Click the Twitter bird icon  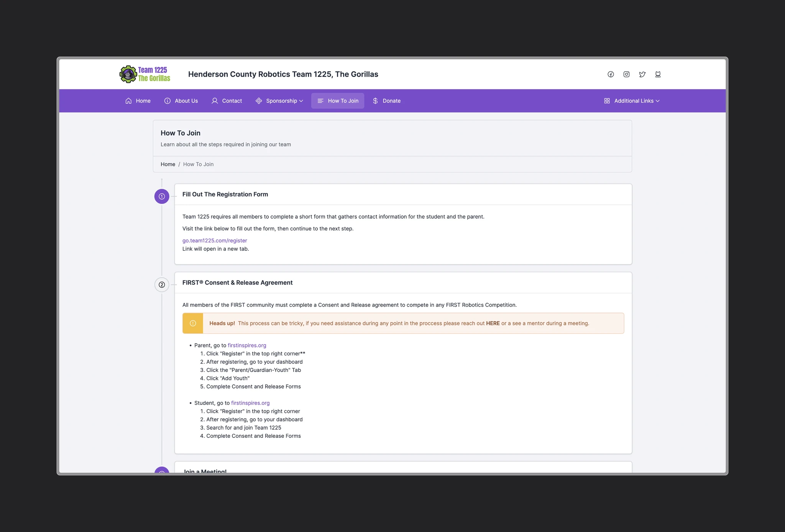[642, 74]
